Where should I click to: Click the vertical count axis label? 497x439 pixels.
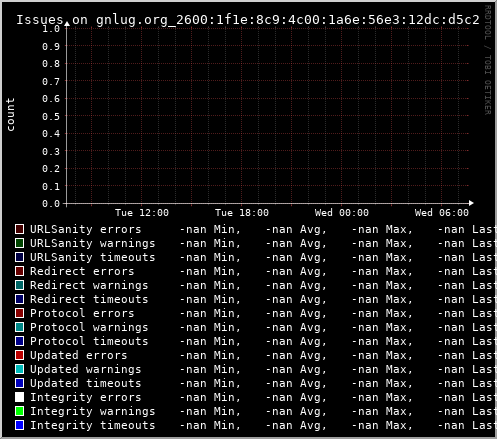10,114
